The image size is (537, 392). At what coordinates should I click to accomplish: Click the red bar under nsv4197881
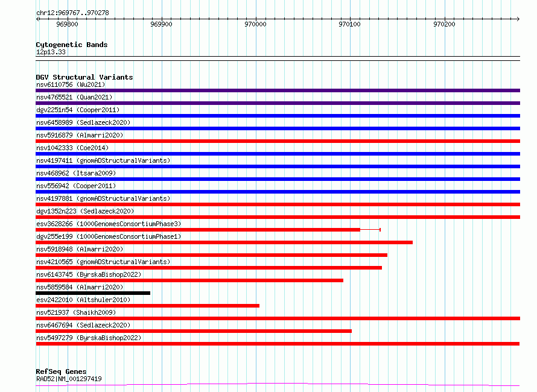tap(278, 204)
